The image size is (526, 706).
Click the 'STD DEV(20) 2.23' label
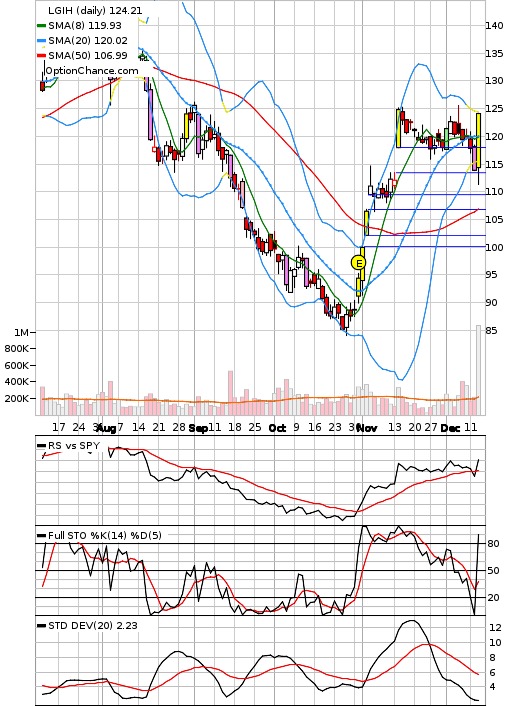click(92, 625)
